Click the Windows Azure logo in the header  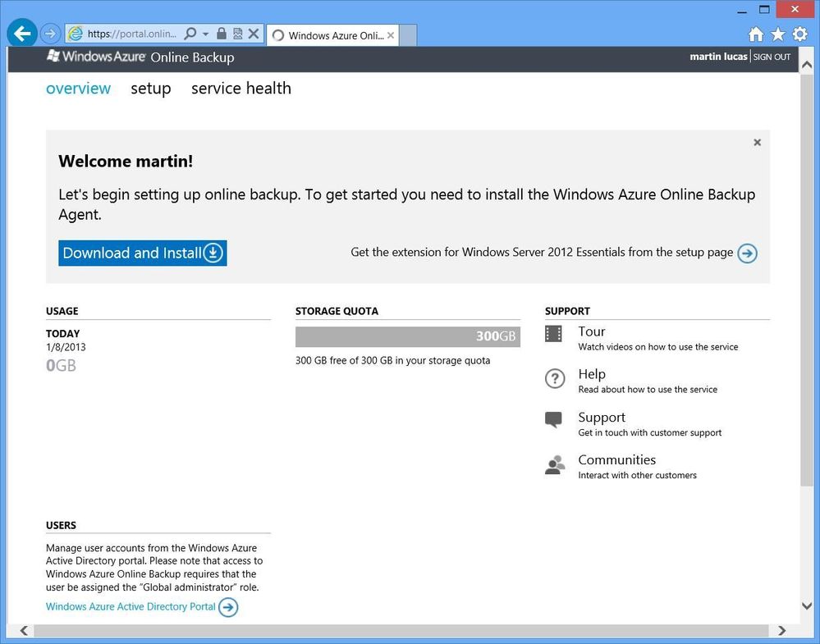pyautogui.click(x=96, y=57)
